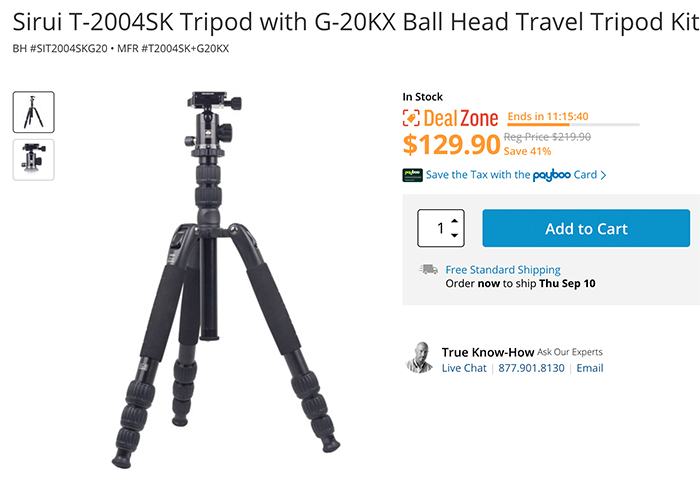Select the full tripod thumbnail

pyautogui.click(x=33, y=112)
